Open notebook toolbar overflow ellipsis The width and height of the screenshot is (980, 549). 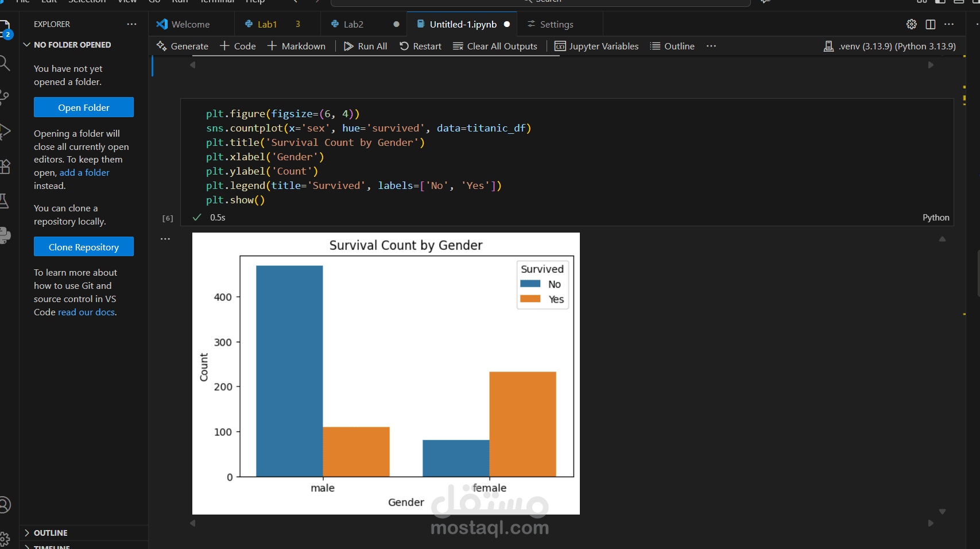[x=711, y=46]
